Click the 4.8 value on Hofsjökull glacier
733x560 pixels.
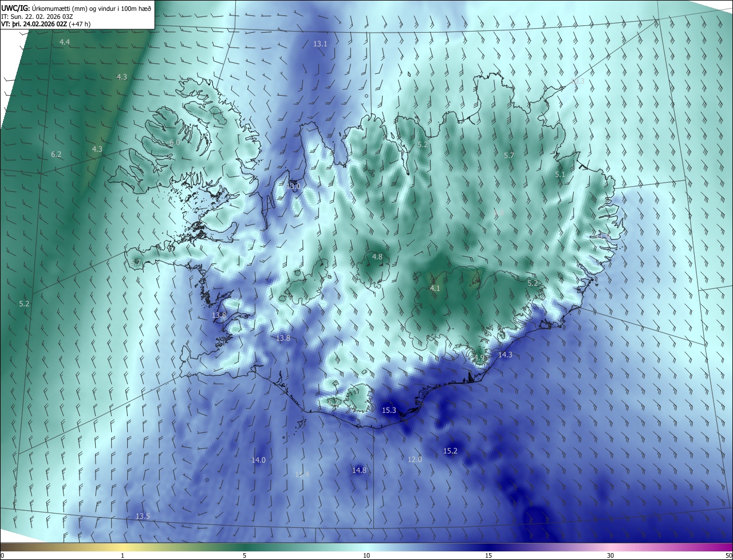[377, 257]
